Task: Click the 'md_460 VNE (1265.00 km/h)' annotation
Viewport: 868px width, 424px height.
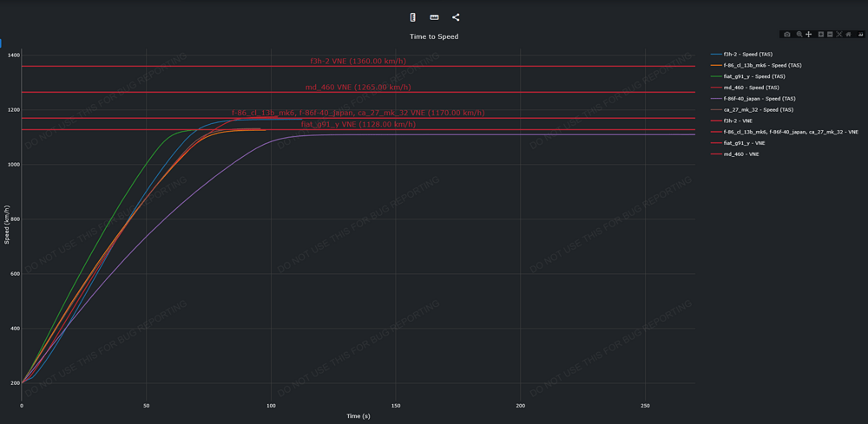Action: pyautogui.click(x=358, y=87)
